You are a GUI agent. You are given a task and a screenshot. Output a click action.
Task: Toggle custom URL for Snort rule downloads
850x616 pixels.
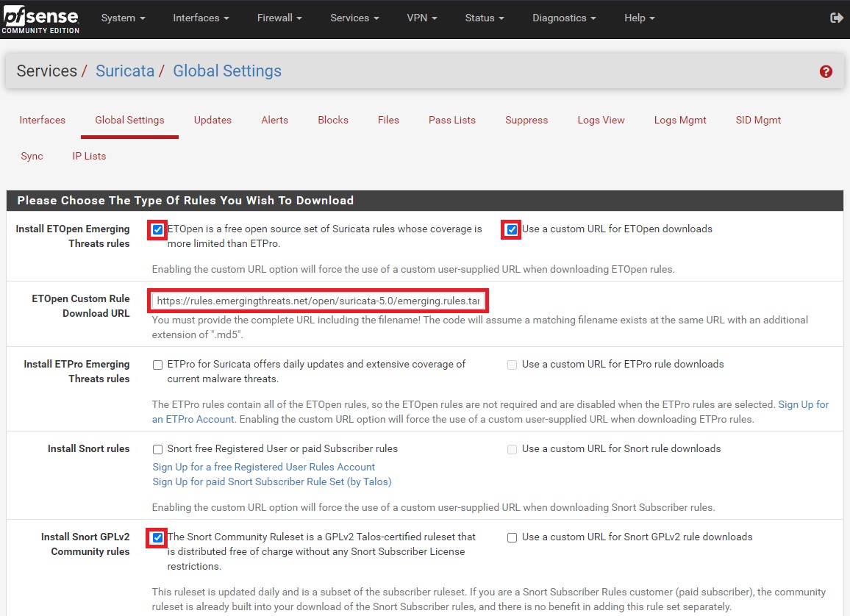pyautogui.click(x=512, y=450)
